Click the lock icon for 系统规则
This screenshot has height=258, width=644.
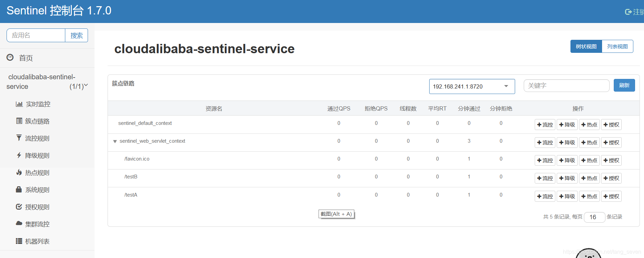pos(19,189)
